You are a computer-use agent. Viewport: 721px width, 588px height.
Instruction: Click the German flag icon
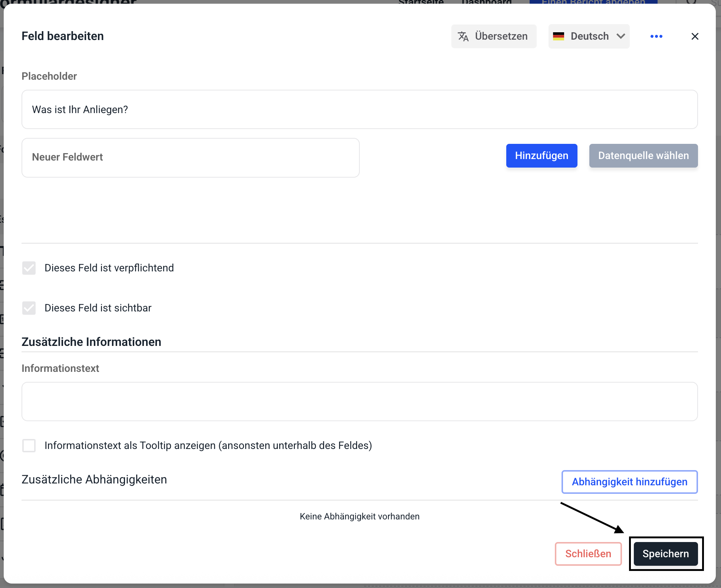point(558,36)
